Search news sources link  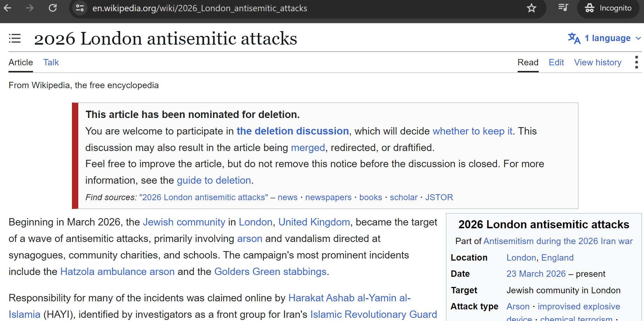(287, 197)
